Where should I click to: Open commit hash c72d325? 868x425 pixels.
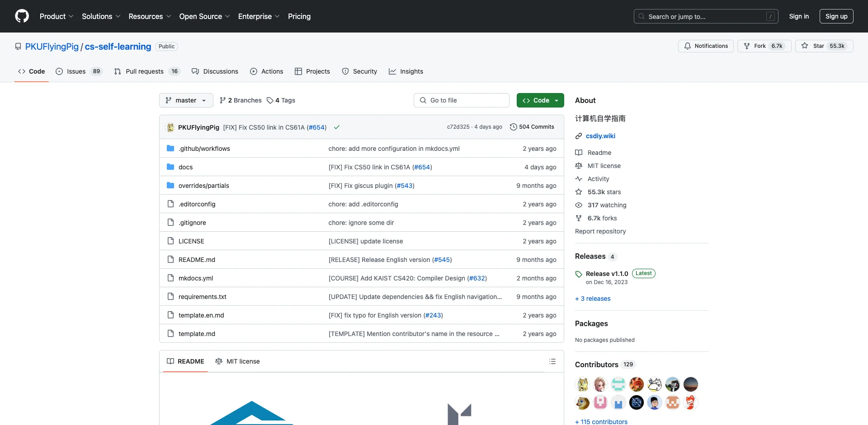458,127
